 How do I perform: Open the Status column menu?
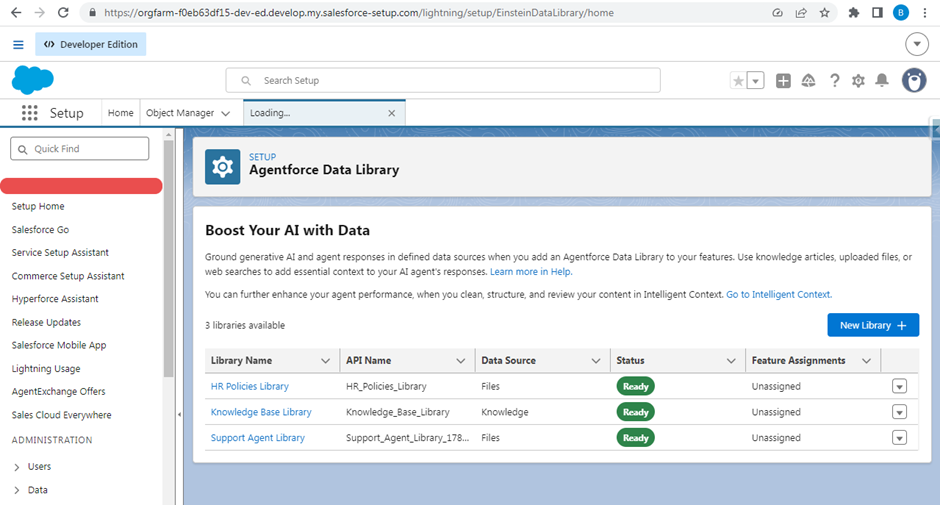[731, 360]
